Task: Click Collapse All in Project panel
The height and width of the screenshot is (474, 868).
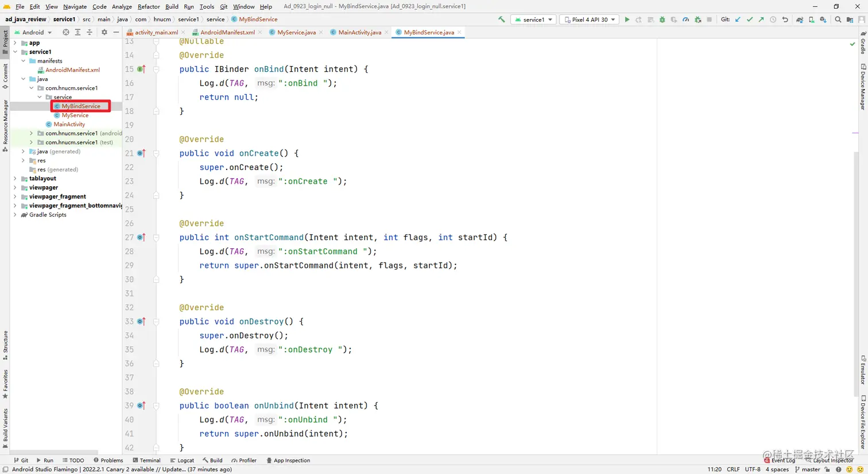Action: coord(90,32)
